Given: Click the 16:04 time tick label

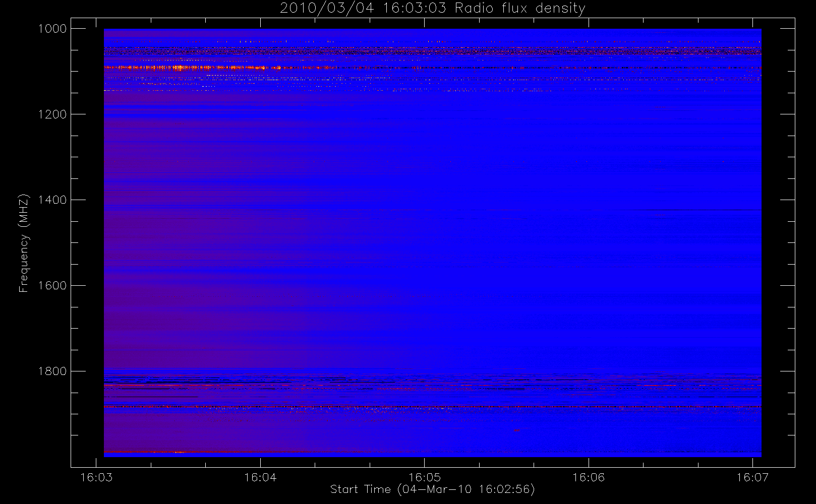Looking at the screenshot, I should (260, 477).
